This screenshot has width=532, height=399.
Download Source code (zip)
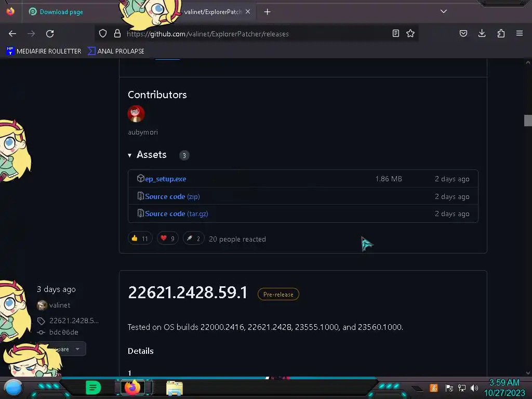(172, 196)
